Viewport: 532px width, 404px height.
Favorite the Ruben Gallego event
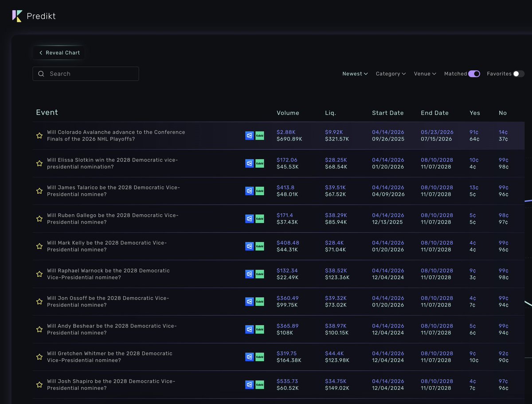point(39,219)
